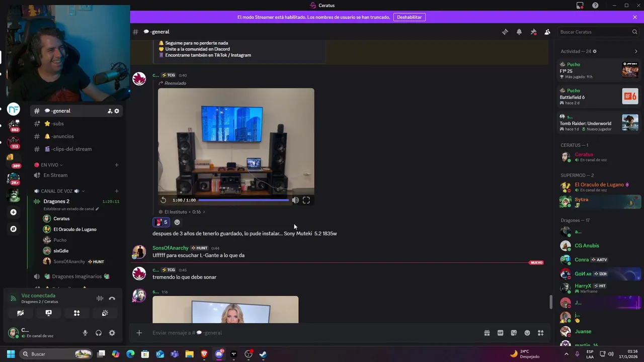Edit -general channel settings gear
Screen dimensions: 644x362
[x=117, y=111]
